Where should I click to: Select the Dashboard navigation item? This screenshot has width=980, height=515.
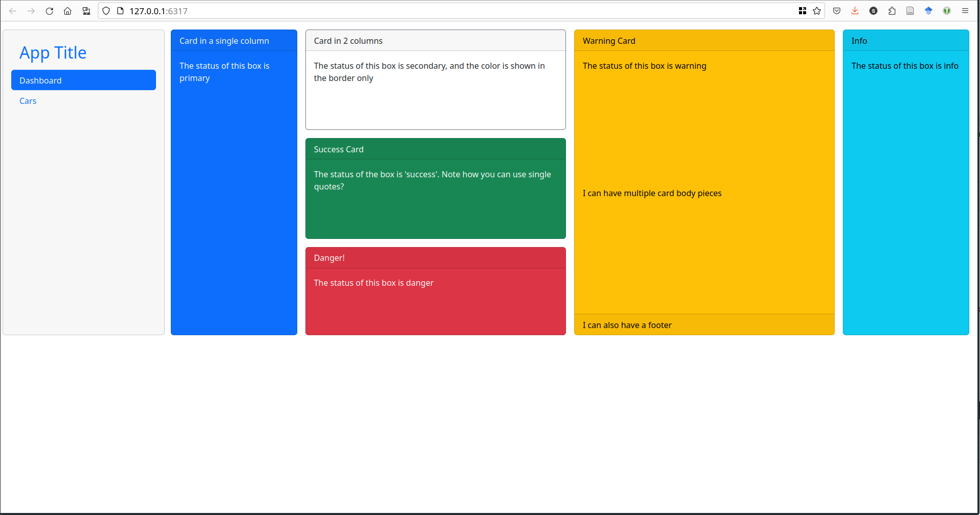(x=84, y=80)
